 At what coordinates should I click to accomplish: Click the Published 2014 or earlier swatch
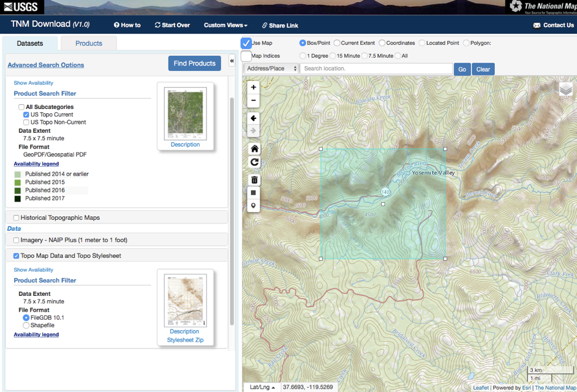tap(18, 175)
